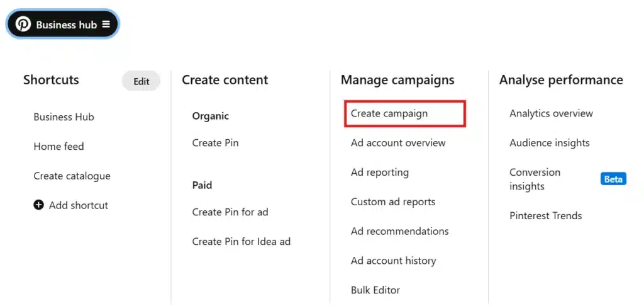Open Ad account overview
The width and height of the screenshot is (644, 306).
pyautogui.click(x=398, y=143)
